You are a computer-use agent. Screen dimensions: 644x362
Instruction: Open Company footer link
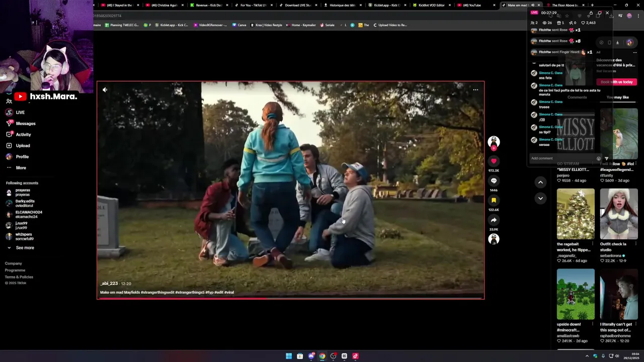coord(14,263)
